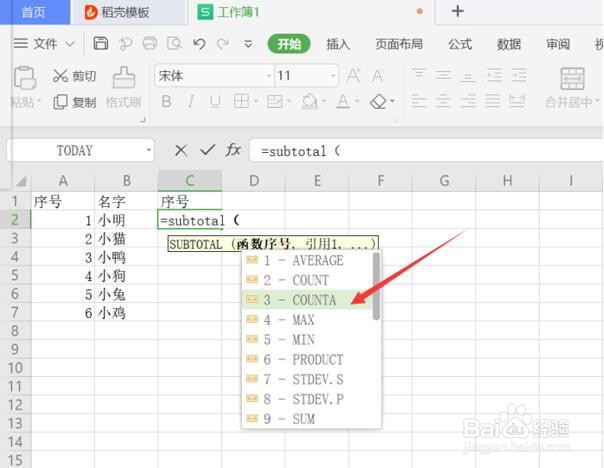
Task: Switch to the 插入 ribbon tab
Action: tap(338, 44)
